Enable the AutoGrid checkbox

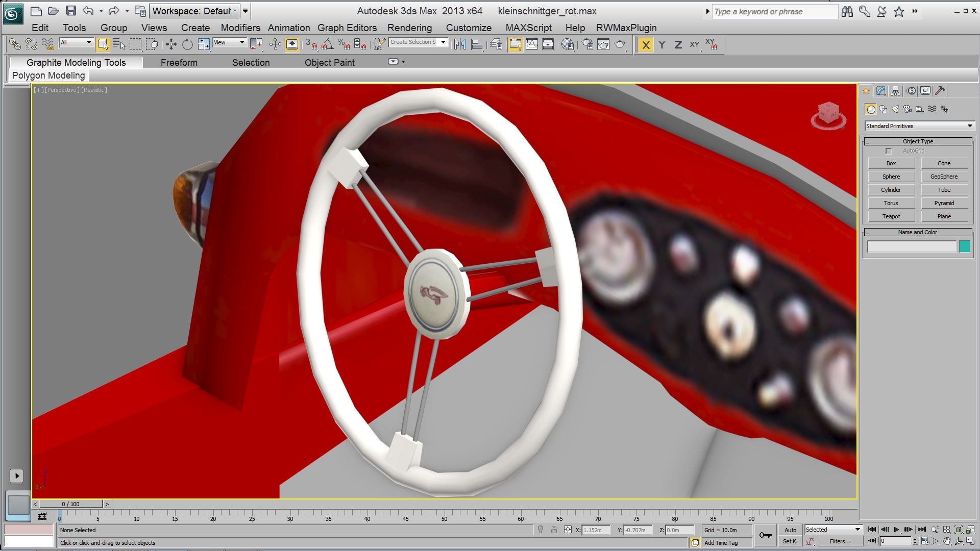click(889, 151)
